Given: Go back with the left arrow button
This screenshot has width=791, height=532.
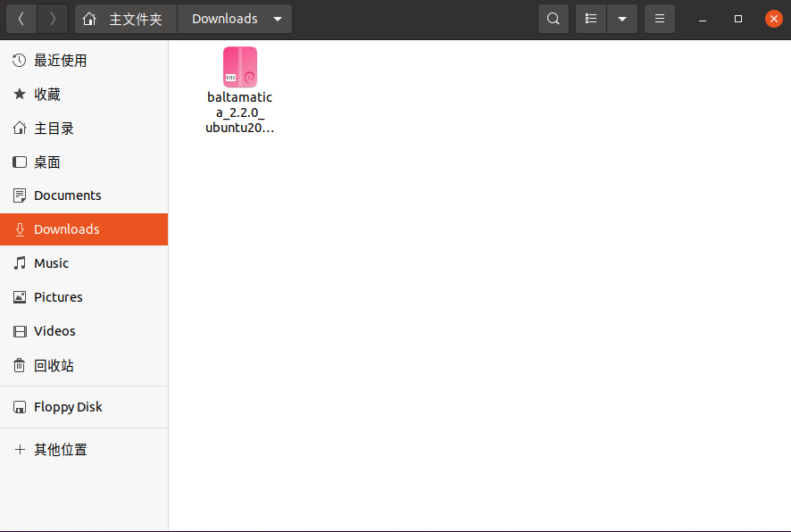Looking at the screenshot, I should point(21,19).
